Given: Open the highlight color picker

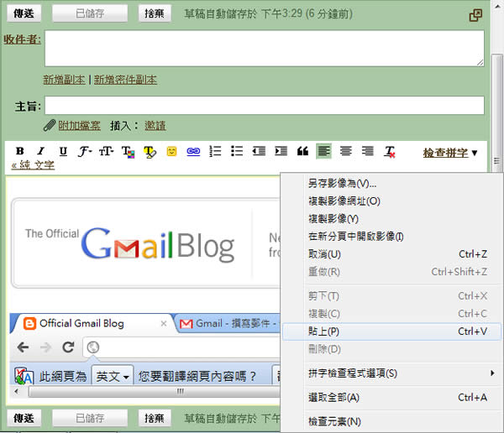Looking at the screenshot, I should (150, 152).
